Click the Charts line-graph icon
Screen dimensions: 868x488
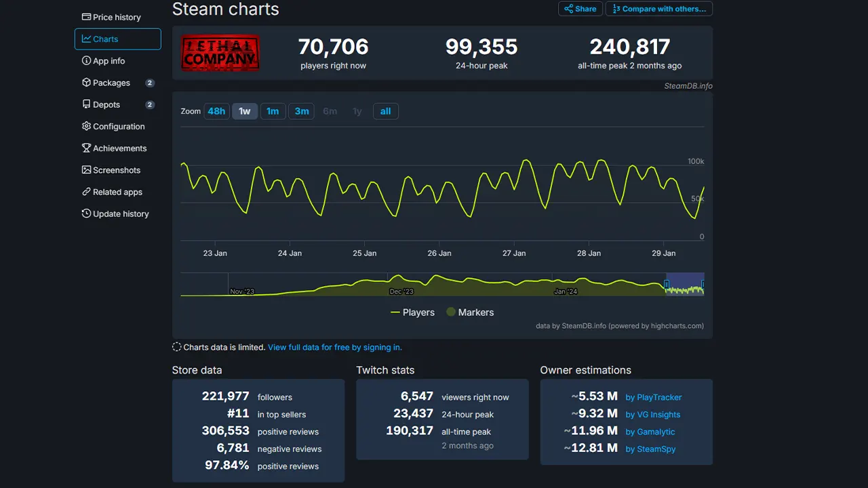click(86, 39)
